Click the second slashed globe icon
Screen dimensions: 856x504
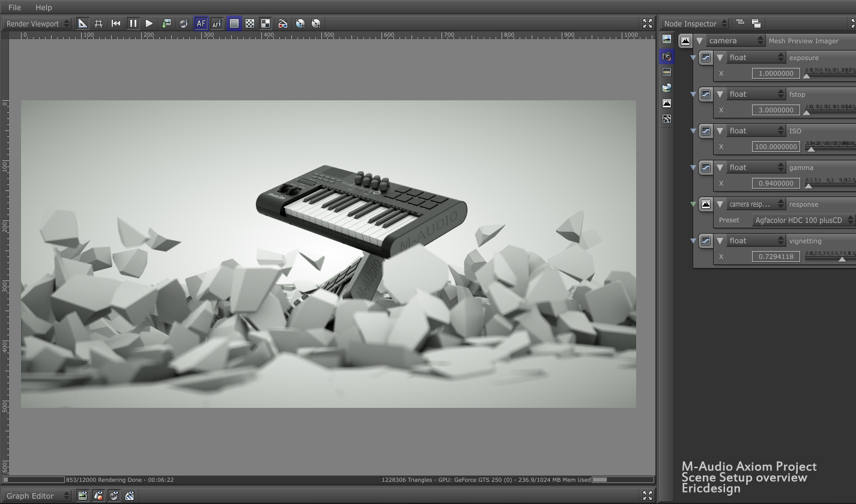pos(316,23)
